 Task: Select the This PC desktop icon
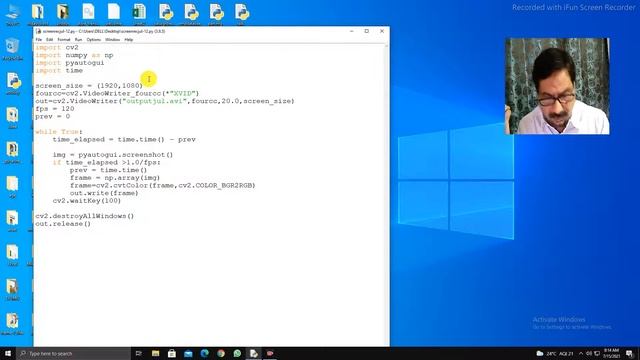tap(12, 15)
